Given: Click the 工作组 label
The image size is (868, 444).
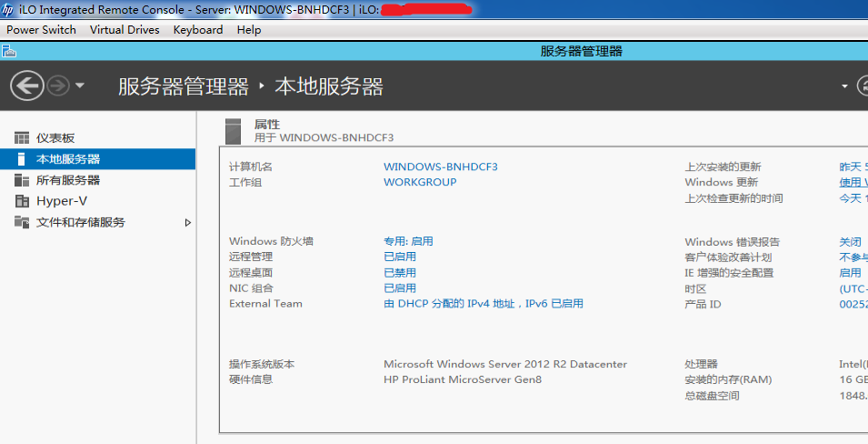Looking at the screenshot, I should click(x=245, y=182).
